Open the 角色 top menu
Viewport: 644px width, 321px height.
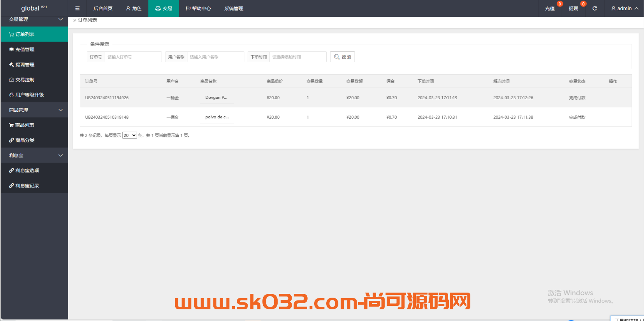[134, 8]
